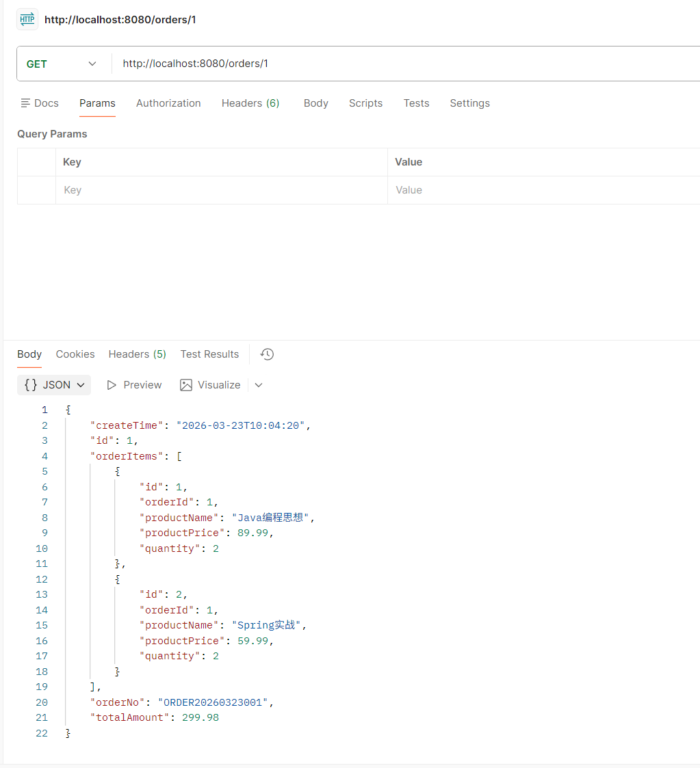Open the chevron dropdown next to Visualize
This screenshot has height=768, width=700.
tap(259, 385)
